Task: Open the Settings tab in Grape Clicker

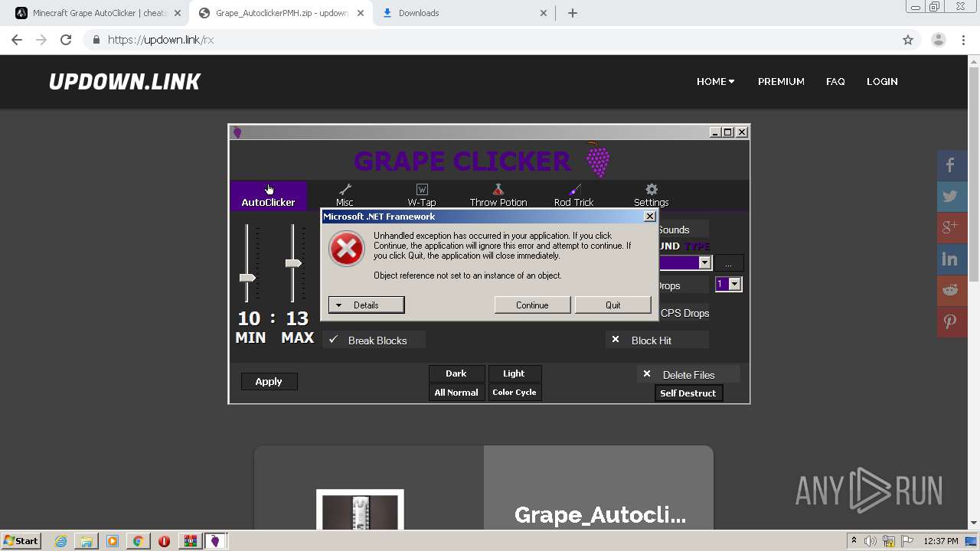Action: 652,195
